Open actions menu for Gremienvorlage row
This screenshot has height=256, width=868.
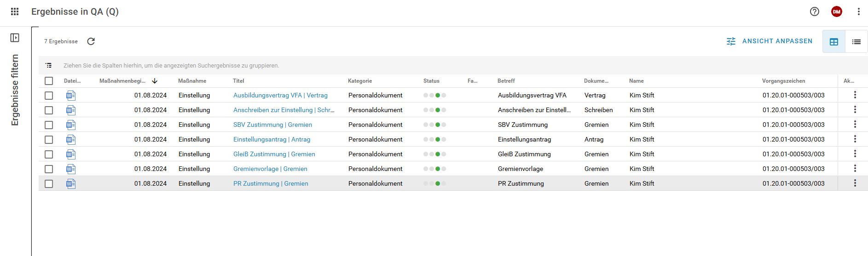click(x=855, y=168)
